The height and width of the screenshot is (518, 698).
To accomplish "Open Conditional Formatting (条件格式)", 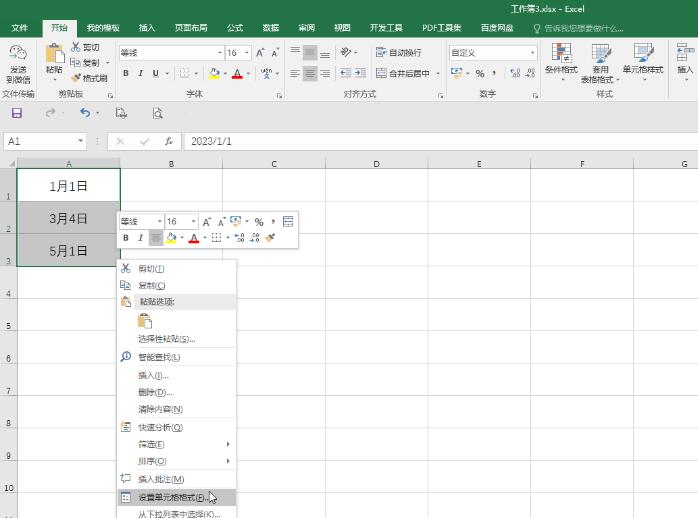I will (x=561, y=62).
